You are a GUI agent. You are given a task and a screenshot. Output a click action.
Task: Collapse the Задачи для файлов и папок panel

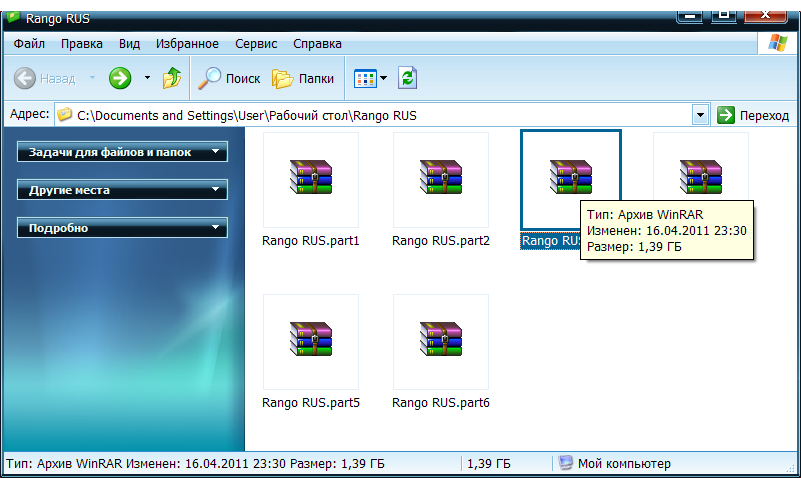click(122, 152)
